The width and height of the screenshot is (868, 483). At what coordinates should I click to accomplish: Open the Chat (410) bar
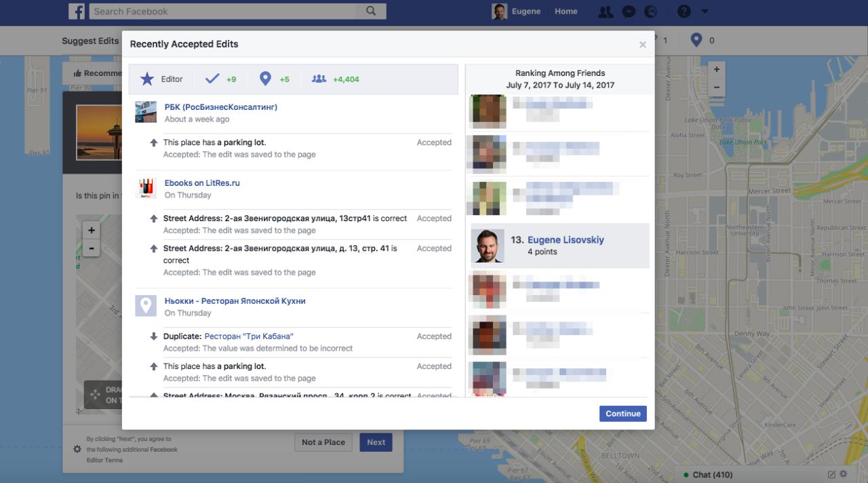712,474
